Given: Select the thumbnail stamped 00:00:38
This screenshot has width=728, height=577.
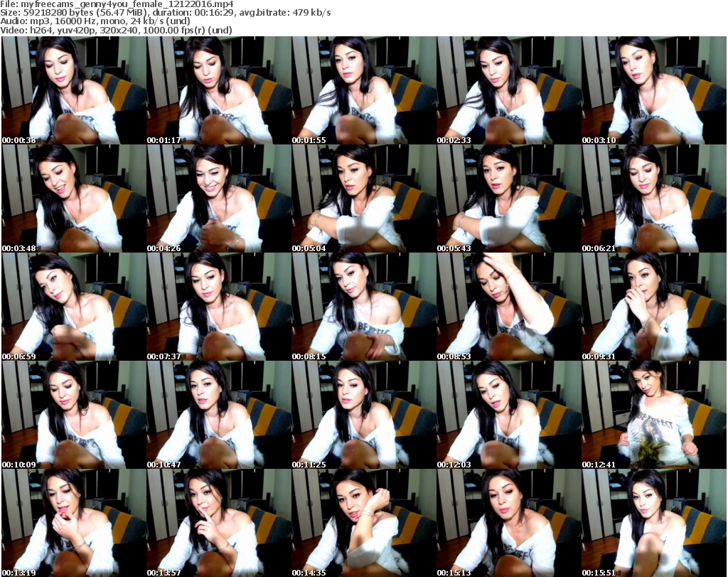Looking at the screenshot, I should pos(74,90).
